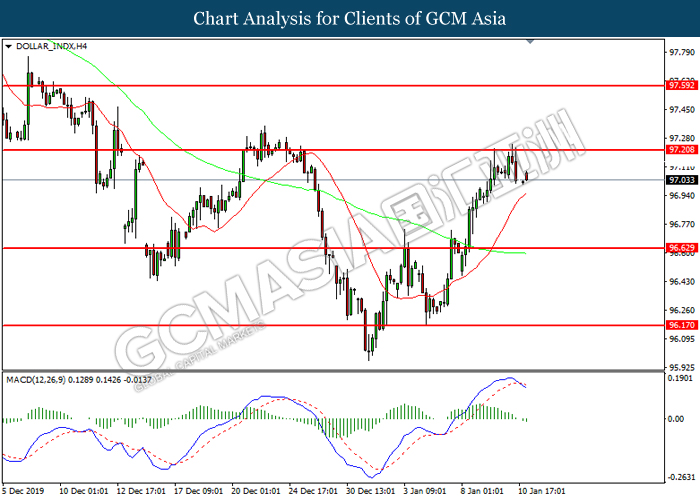The image size is (700, 500).
Task: Click the 3 Jan 09:01 time label
Action: (x=425, y=491)
